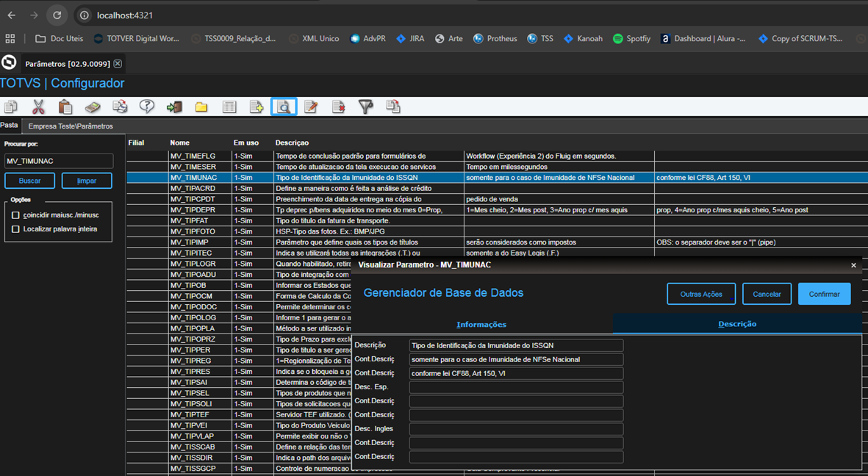Select the Empresa Teste\Parâmetros tab
The height and width of the screenshot is (476, 868).
pos(71,126)
